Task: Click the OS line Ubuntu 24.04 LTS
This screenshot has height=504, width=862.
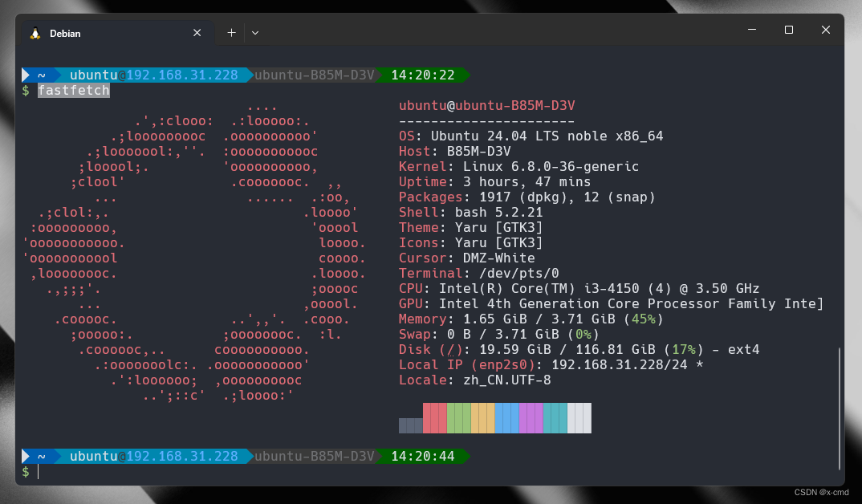Action: coord(531,136)
